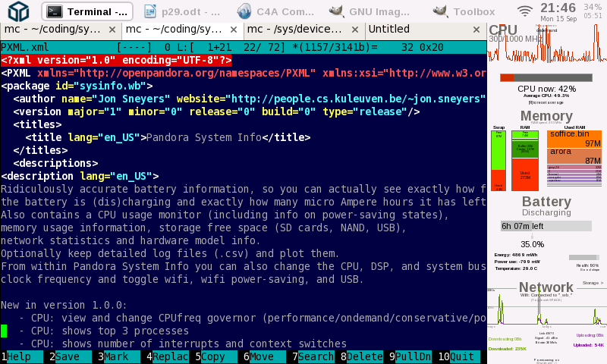Click the clock showing 21:46
This screenshot has width=607, height=364.
point(558,8)
